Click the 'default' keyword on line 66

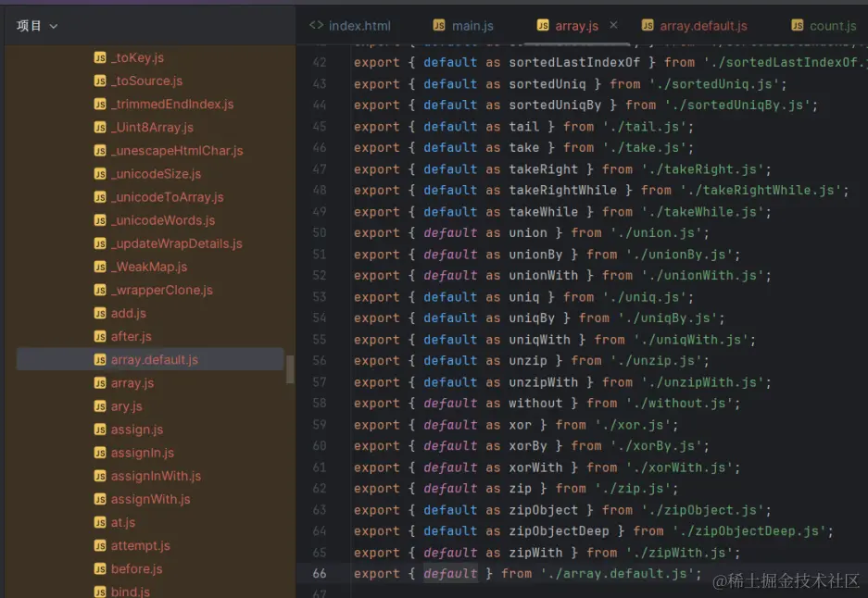[x=450, y=574]
